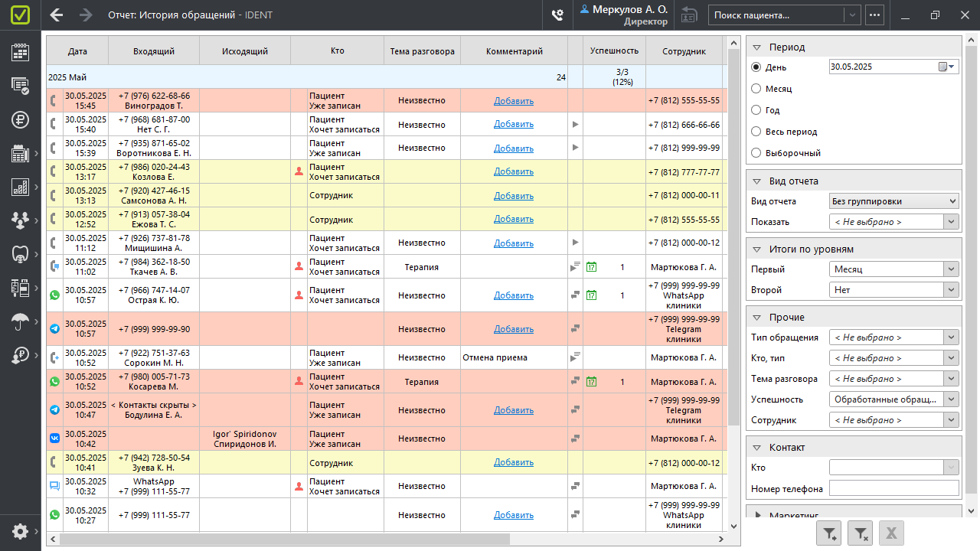Screen dimensions: 980x551
Task: Sort by the Исходящий column header
Action: point(245,51)
